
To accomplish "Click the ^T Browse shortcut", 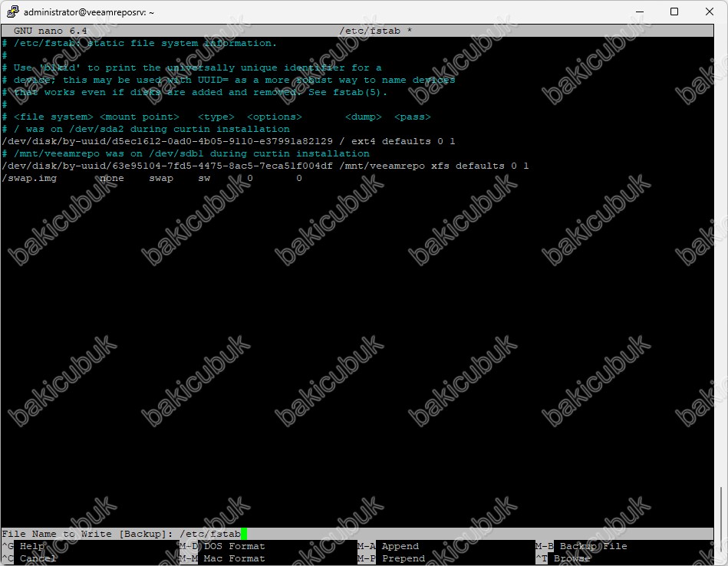I will [x=563, y=558].
